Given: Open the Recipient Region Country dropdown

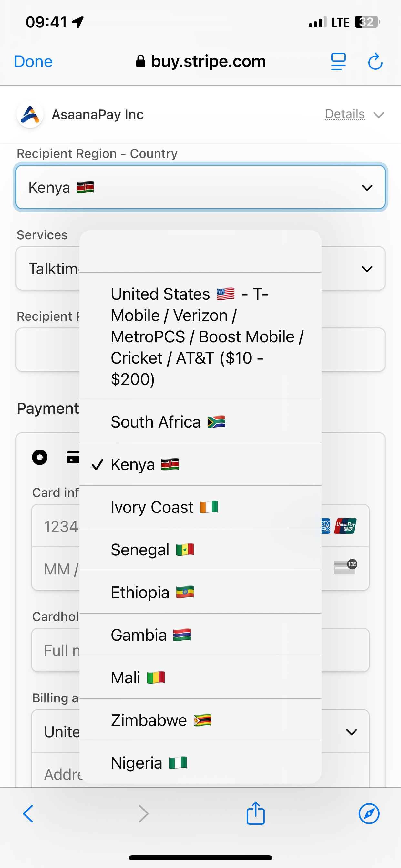Looking at the screenshot, I should (200, 187).
